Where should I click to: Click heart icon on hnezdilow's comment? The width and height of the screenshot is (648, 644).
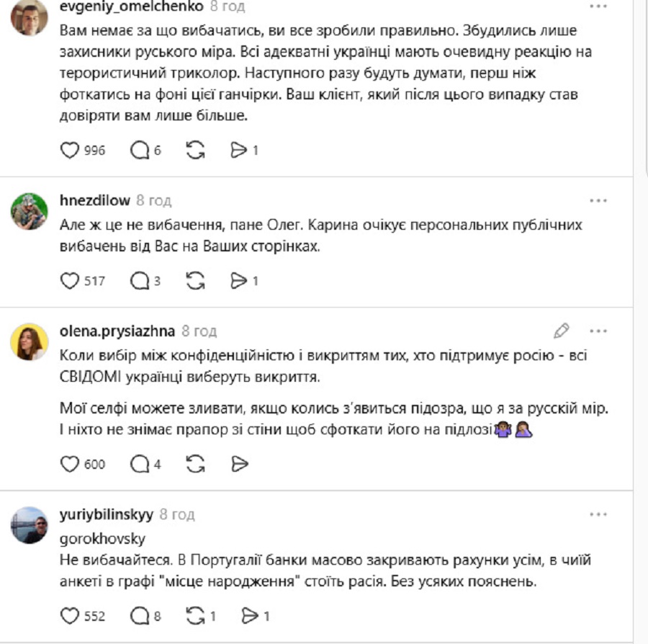tap(70, 281)
